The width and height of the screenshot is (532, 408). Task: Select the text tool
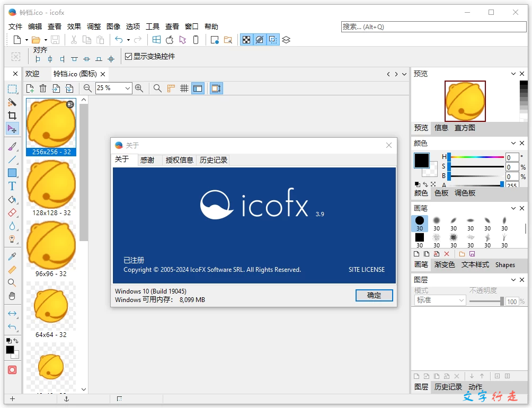tap(12, 186)
